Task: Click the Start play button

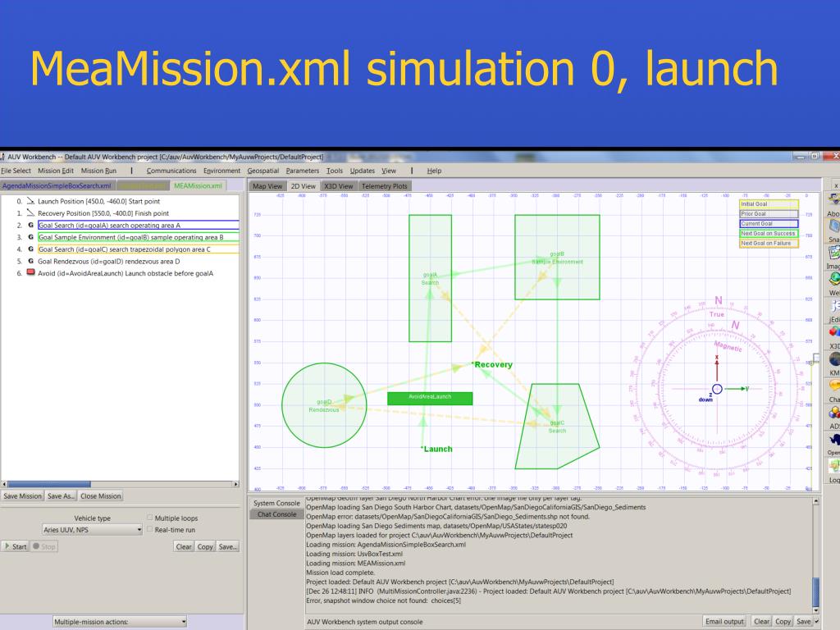Action: tap(15, 546)
